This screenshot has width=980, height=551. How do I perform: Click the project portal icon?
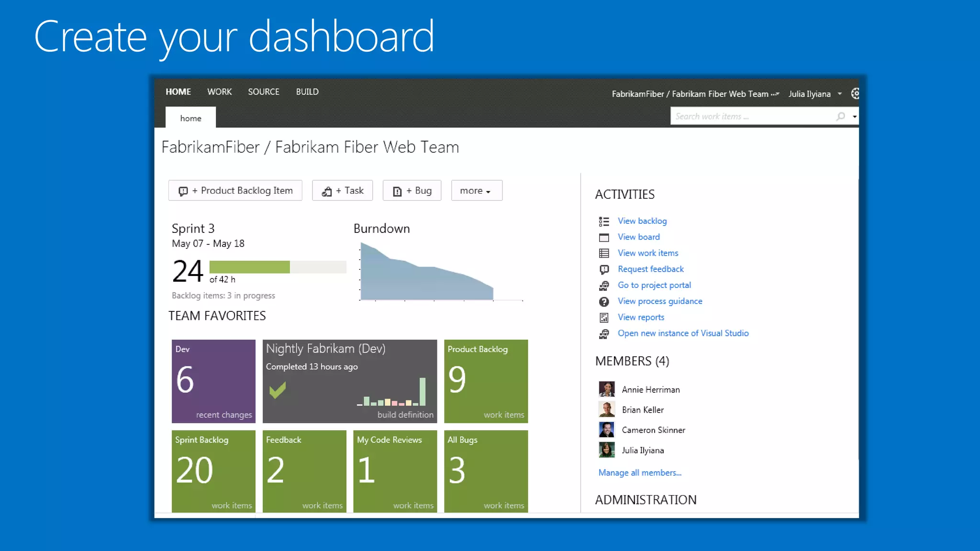click(604, 286)
